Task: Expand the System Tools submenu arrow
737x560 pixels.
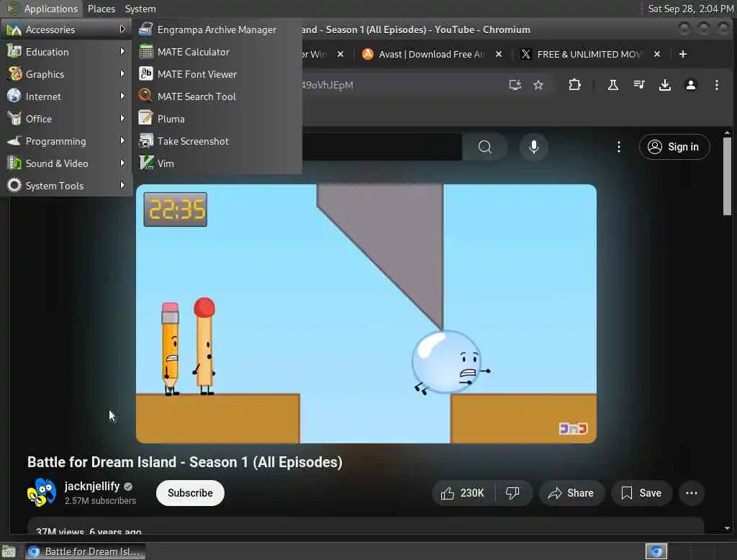Action: 122,185
